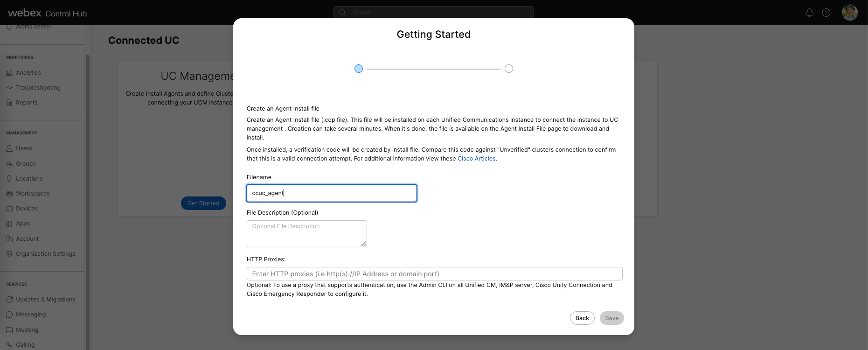Open the user profile avatar
868x350 pixels.
[849, 13]
